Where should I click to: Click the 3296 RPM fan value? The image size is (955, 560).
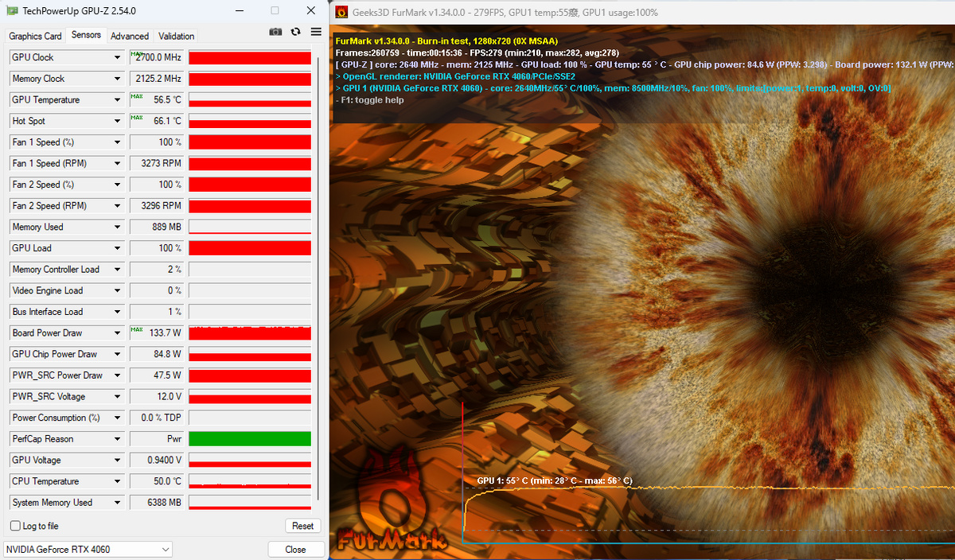tap(157, 206)
